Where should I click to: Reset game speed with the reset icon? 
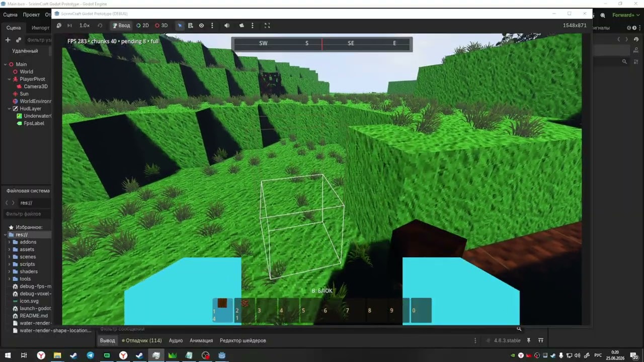pyautogui.click(x=100, y=25)
